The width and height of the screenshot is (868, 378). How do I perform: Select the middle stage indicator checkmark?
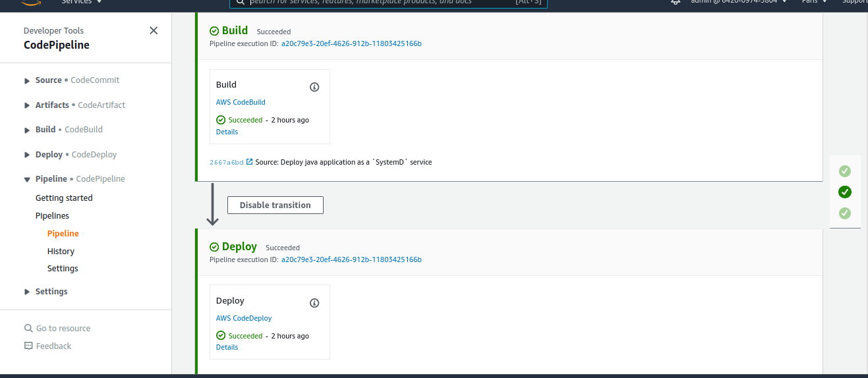pyautogui.click(x=845, y=192)
